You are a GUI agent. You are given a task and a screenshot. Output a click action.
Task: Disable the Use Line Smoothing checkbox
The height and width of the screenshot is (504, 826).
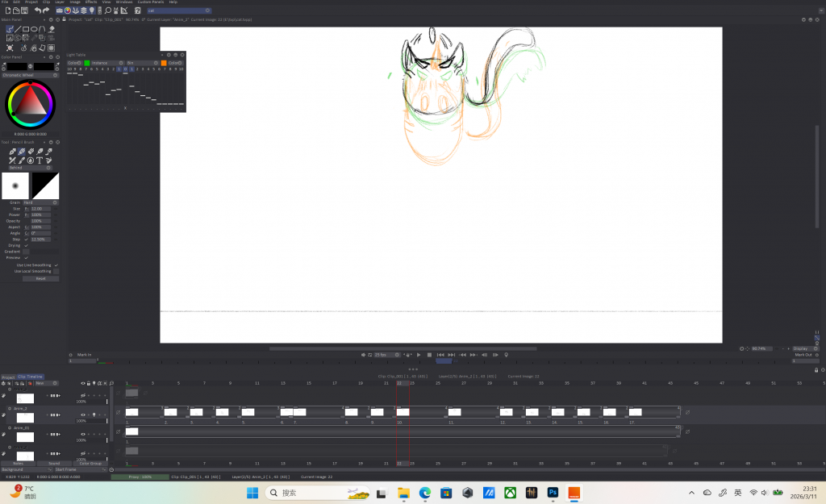pos(56,264)
